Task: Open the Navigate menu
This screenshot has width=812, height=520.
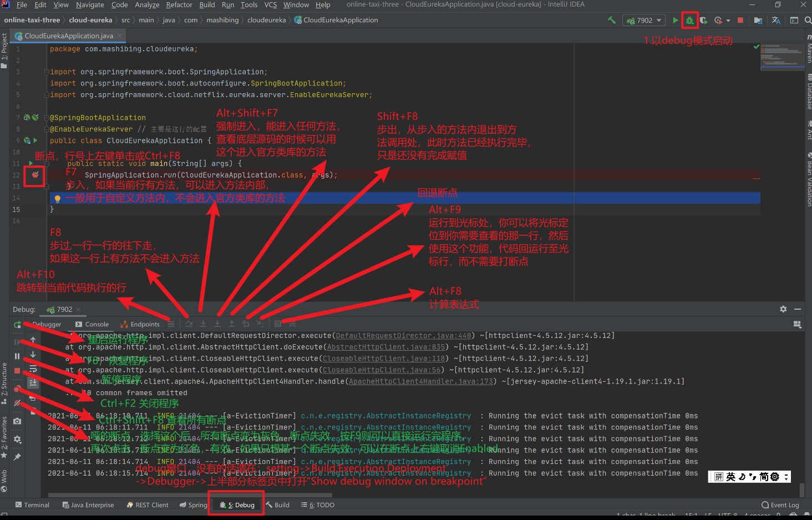Action: [90, 5]
